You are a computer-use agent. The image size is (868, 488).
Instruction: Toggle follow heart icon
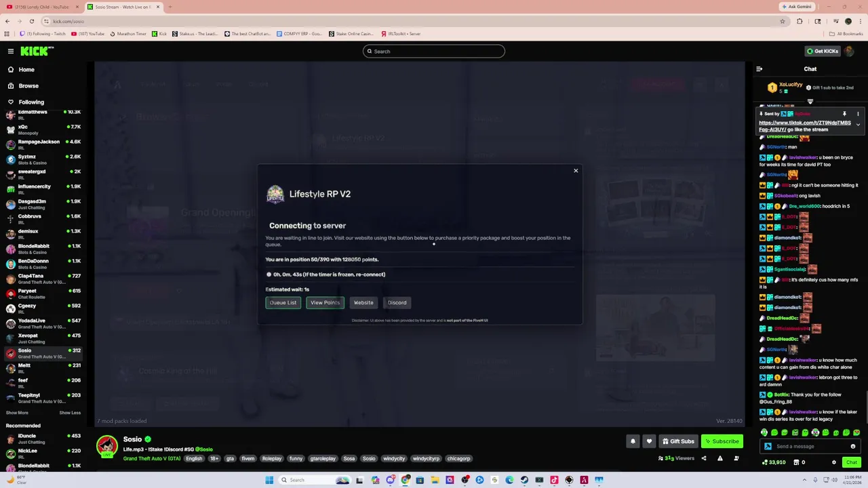[x=649, y=441]
